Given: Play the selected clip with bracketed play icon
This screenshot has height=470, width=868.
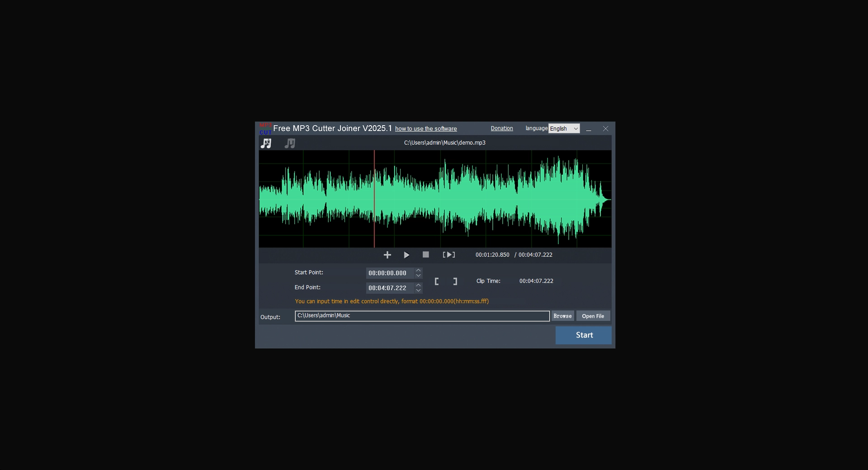Looking at the screenshot, I should point(448,254).
